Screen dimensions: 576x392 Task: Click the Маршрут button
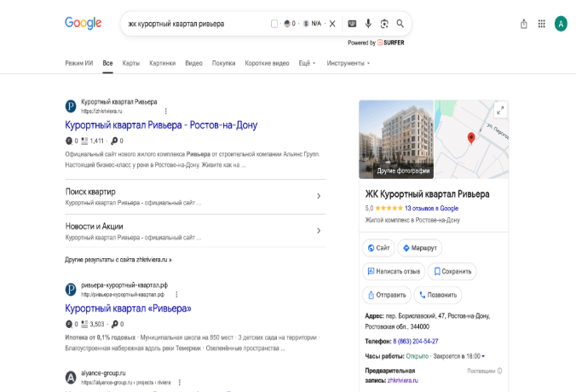[420, 248]
